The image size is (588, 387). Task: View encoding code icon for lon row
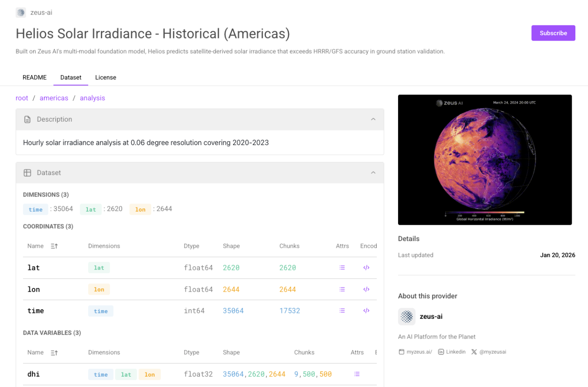pyautogui.click(x=366, y=289)
